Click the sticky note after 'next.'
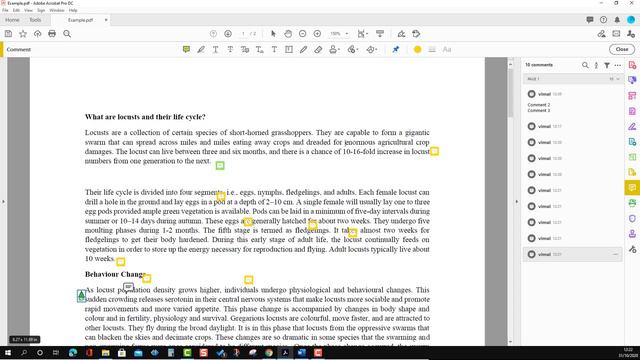Viewport: 640px width, 360px height. [220, 165]
